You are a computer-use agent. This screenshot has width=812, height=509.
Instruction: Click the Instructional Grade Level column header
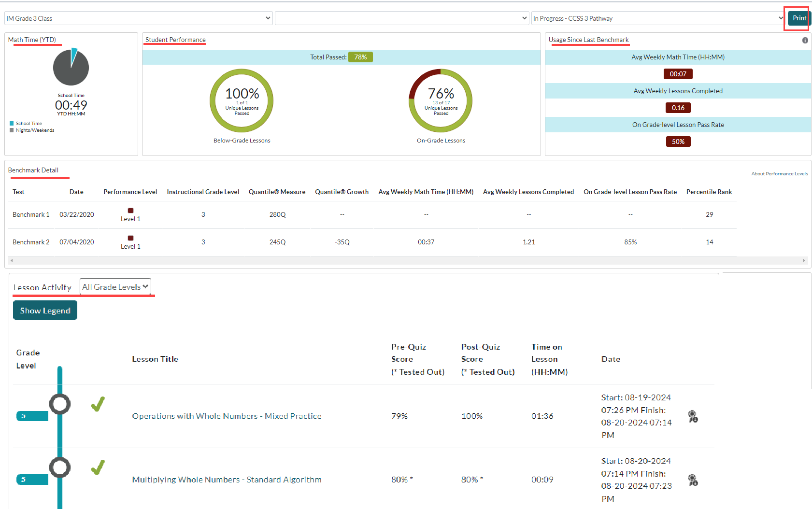203,192
